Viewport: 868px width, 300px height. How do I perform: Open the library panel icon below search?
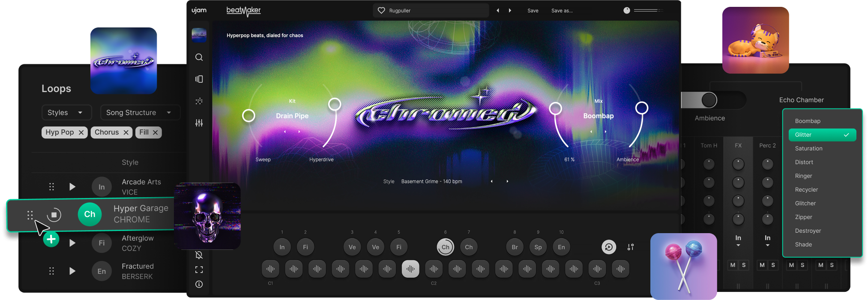click(199, 79)
